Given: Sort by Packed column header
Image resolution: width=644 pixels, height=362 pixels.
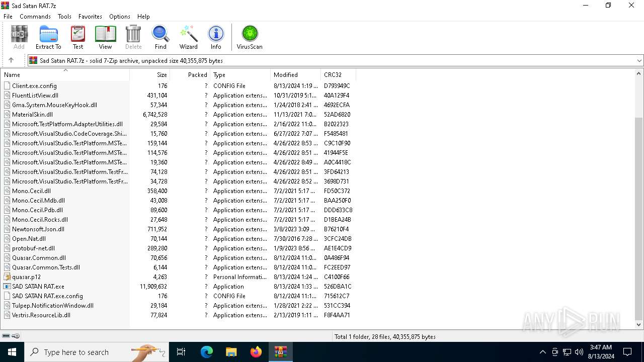Looking at the screenshot, I should (x=190, y=75).
